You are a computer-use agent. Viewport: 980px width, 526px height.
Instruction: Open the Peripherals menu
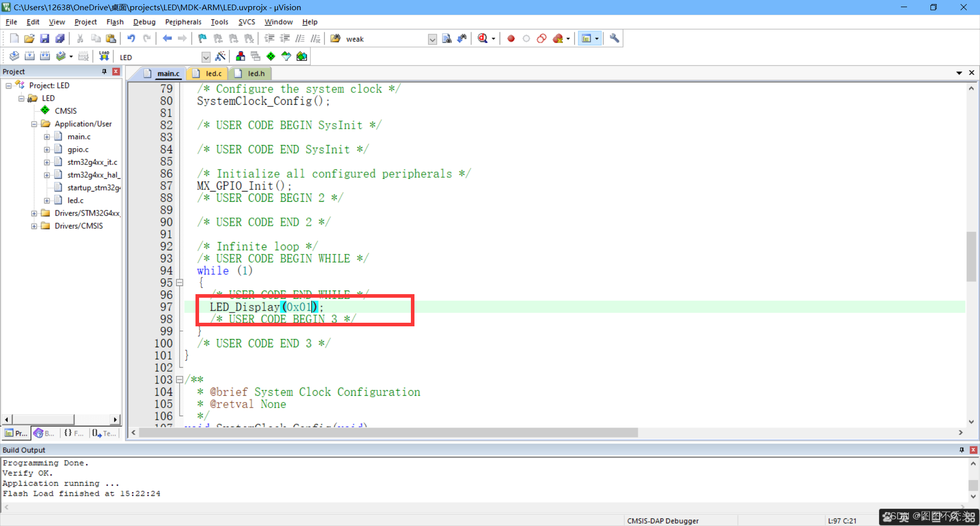pos(183,22)
